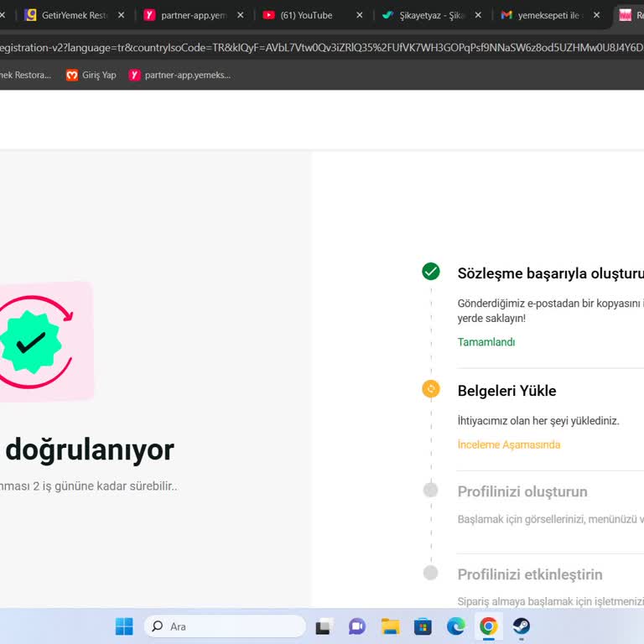This screenshot has height=644, width=644.
Task: Open Steam from the taskbar
Action: [x=522, y=626]
